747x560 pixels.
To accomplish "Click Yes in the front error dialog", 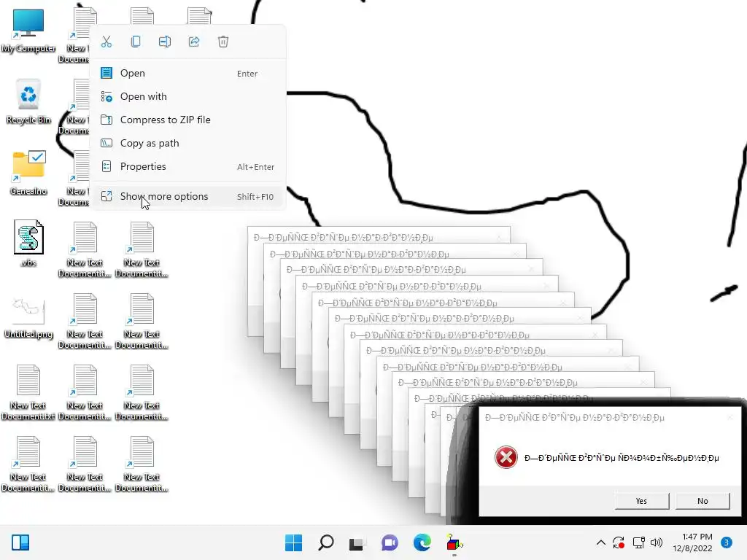I will [x=641, y=501].
